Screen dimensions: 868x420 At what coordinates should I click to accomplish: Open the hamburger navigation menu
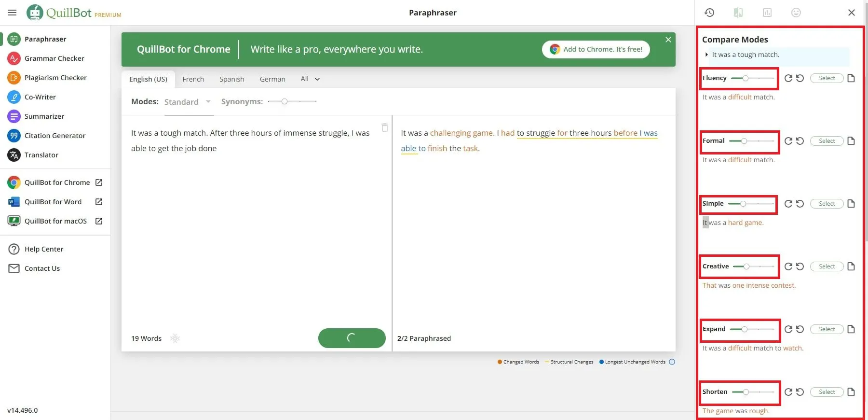point(12,13)
